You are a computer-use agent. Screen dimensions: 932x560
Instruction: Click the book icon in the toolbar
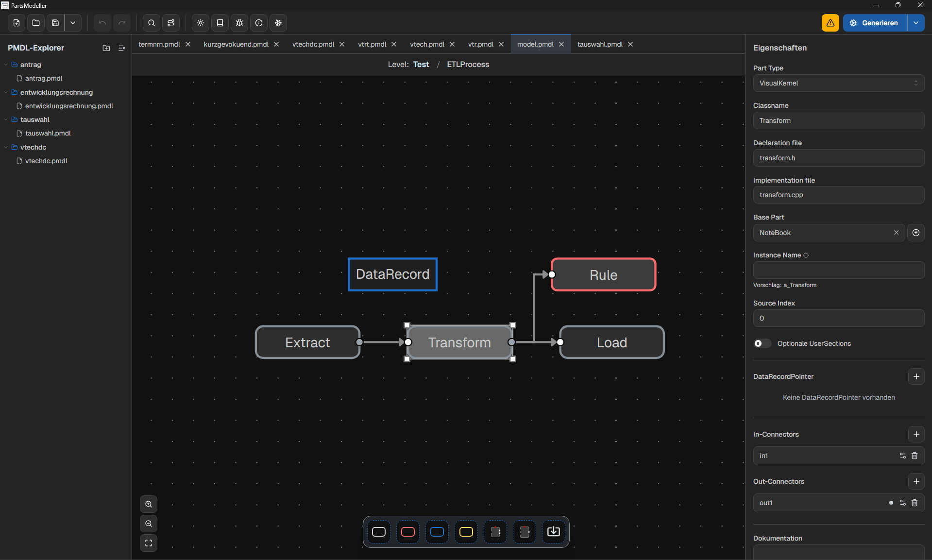click(x=220, y=23)
